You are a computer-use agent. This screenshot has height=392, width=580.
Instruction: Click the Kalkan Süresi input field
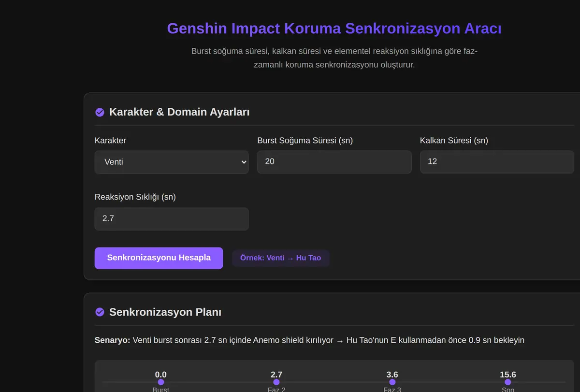[497, 161]
